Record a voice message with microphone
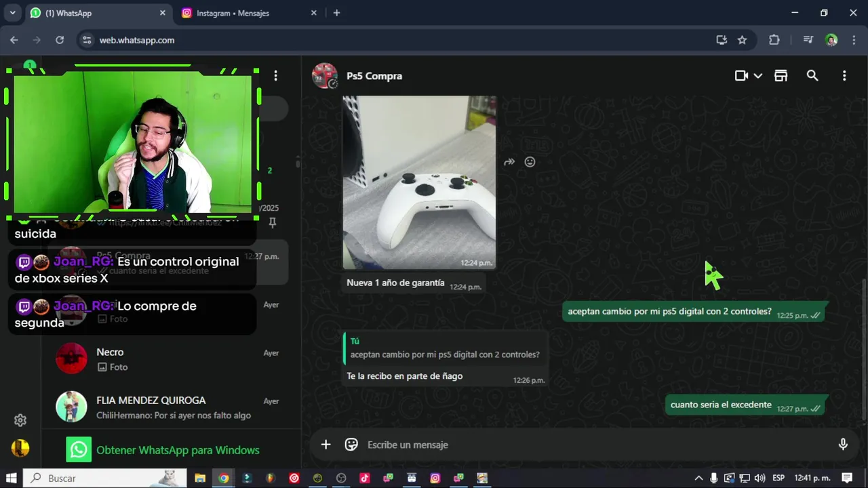The image size is (868, 488). [843, 445]
